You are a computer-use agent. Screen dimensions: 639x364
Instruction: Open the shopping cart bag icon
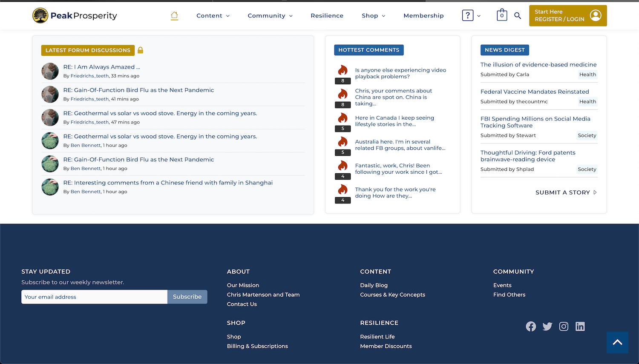click(502, 15)
